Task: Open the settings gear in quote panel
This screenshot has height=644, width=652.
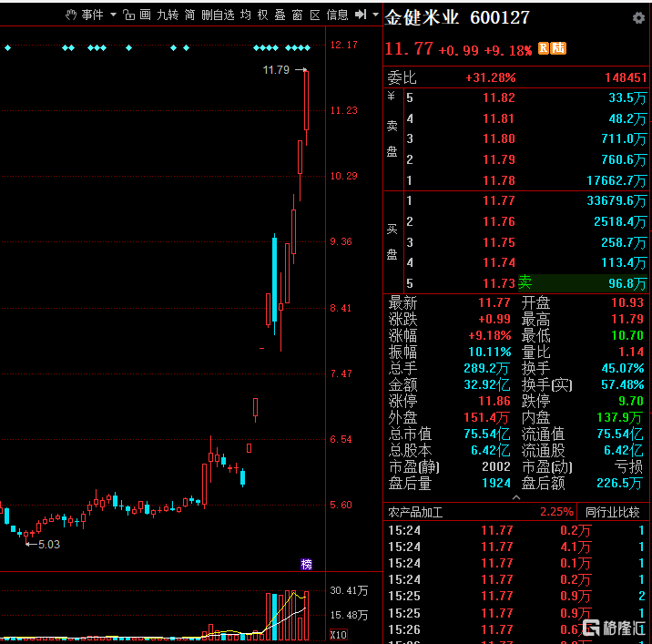Action: [x=638, y=18]
